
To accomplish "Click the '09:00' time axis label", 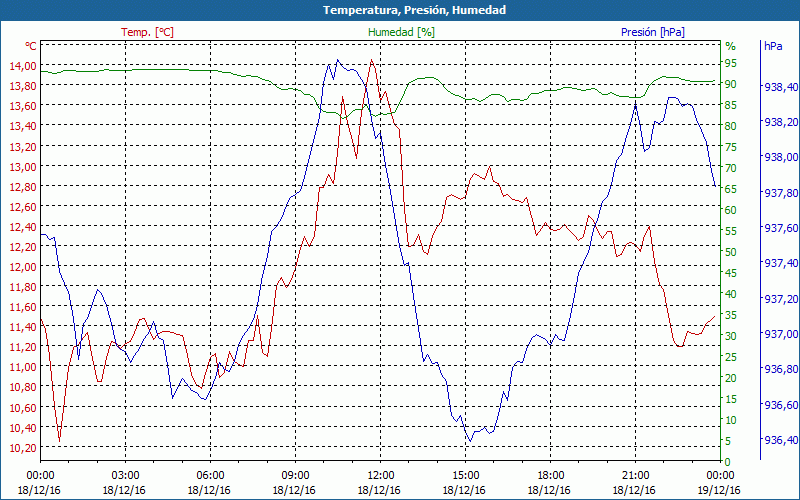I will (x=295, y=476).
